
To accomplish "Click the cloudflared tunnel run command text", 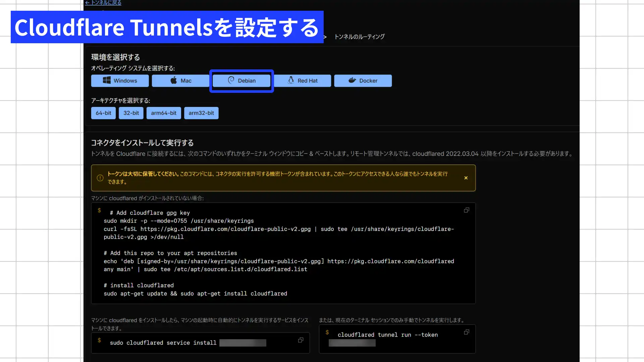I will (387, 335).
